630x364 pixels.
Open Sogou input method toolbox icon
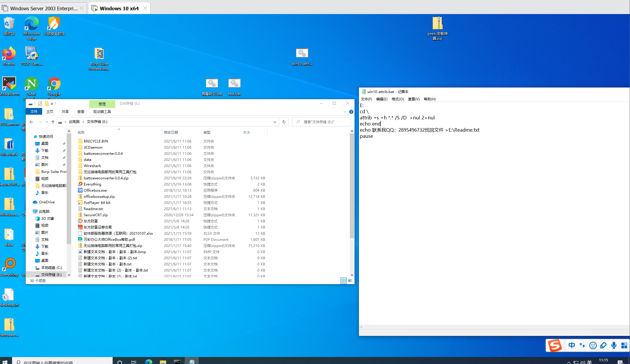pyautogui.click(x=624, y=345)
